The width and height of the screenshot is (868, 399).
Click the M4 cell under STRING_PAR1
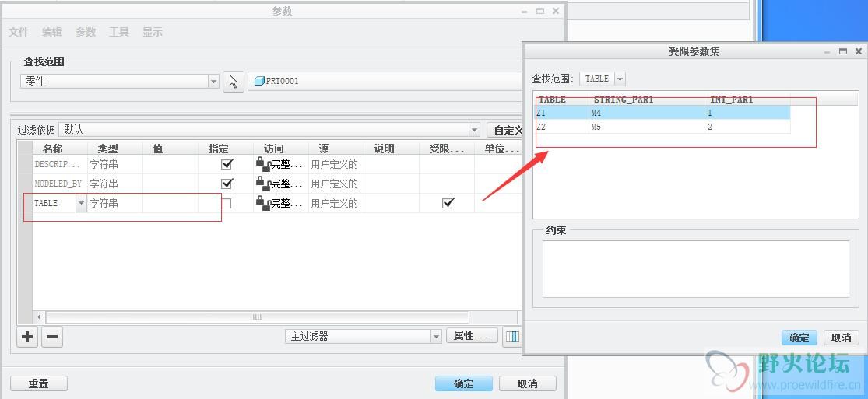click(x=647, y=113)
